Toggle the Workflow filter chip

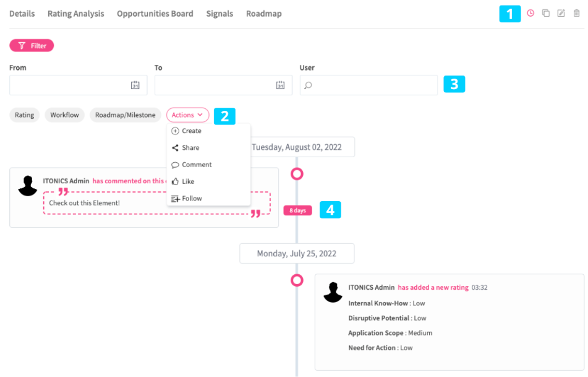tap(65, 115)
